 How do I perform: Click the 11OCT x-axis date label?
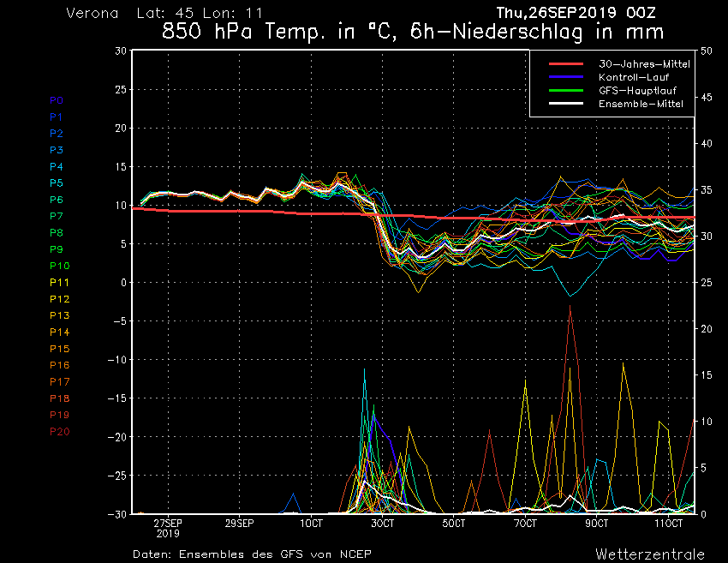click(669, 524)
